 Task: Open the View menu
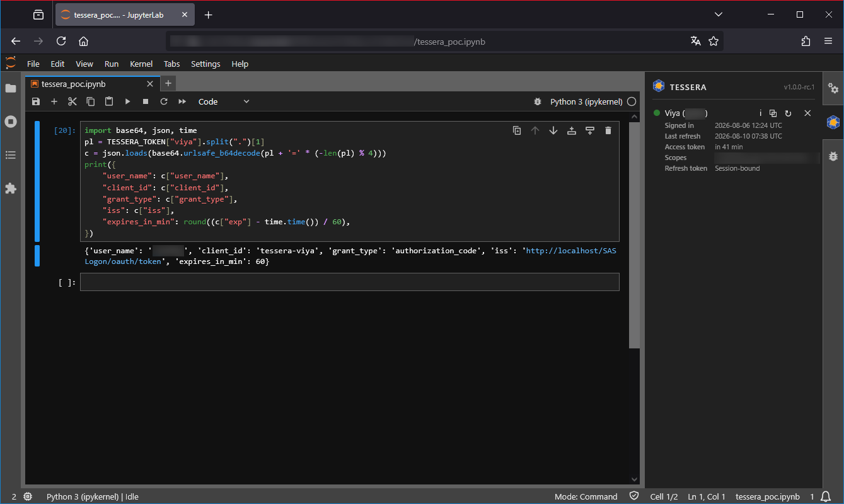84,64
